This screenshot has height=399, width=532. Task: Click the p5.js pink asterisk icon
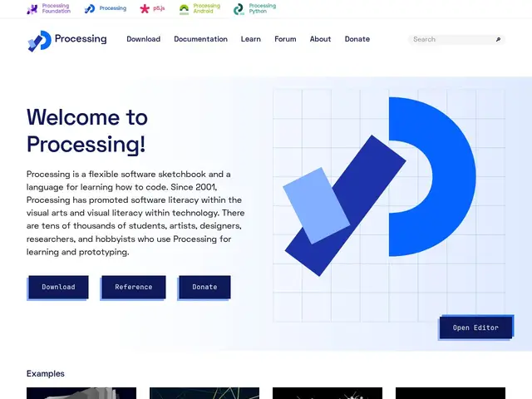pos(145,9)
